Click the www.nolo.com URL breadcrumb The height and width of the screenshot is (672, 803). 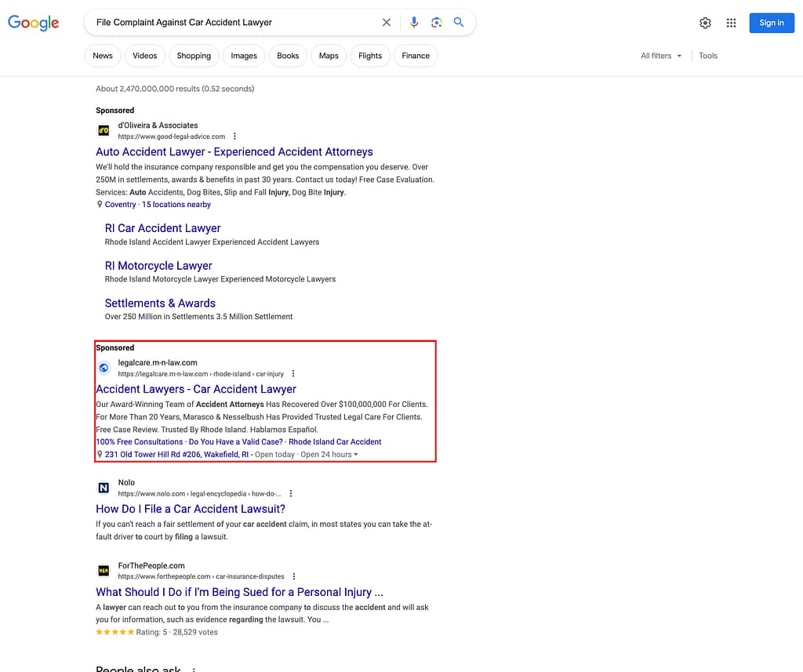(200, 494)
